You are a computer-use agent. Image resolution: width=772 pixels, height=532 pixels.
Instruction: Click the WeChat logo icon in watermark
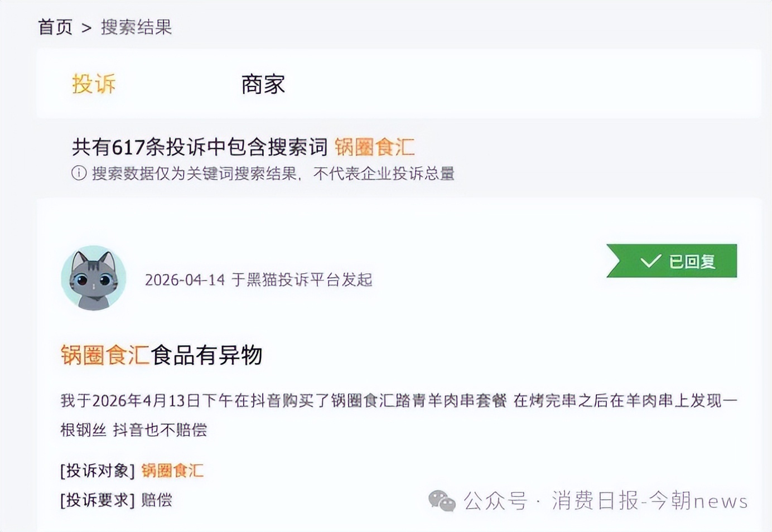[x=442, y=501]
